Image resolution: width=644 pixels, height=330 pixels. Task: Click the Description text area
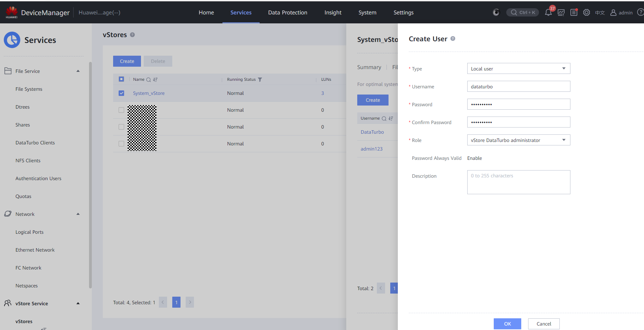click(x=519, y=182)
